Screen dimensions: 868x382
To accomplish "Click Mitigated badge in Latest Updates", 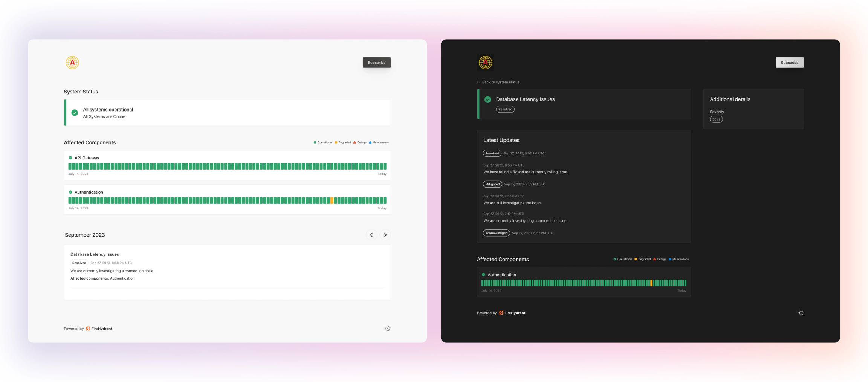I will click(x=492, y=184).
